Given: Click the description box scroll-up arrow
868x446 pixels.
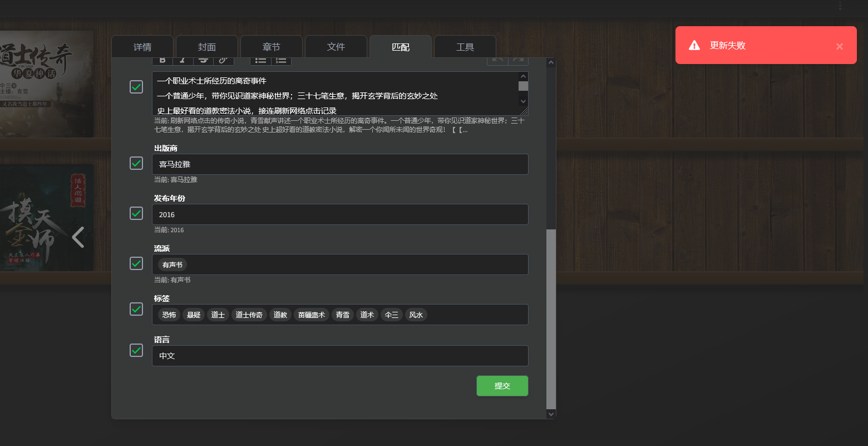Looking at the screenshot, I should (x=523, y=76).
